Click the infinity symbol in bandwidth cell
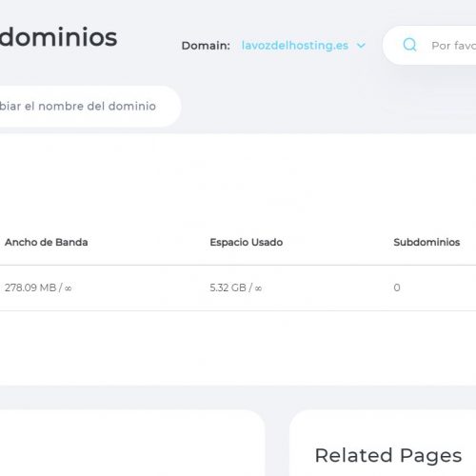The width and height of the screenshot is (476, 476). [68, 288]
